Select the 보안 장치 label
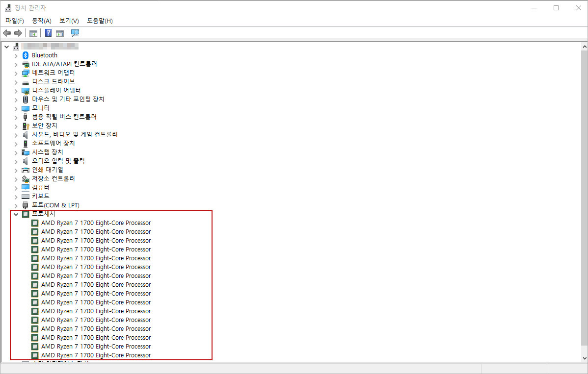588x374 pixels. [x=45, y=125]
